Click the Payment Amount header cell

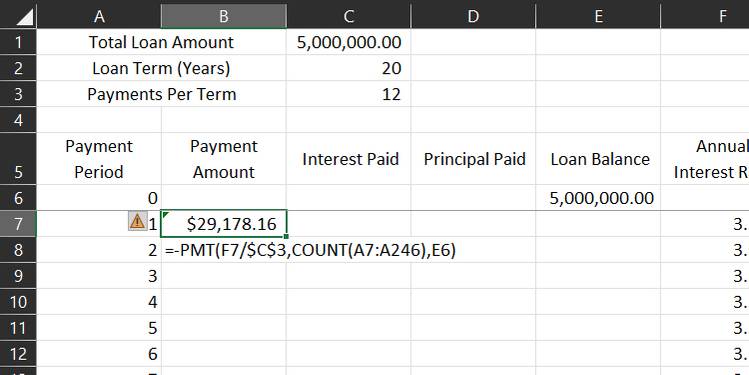[x=224, y=159]
